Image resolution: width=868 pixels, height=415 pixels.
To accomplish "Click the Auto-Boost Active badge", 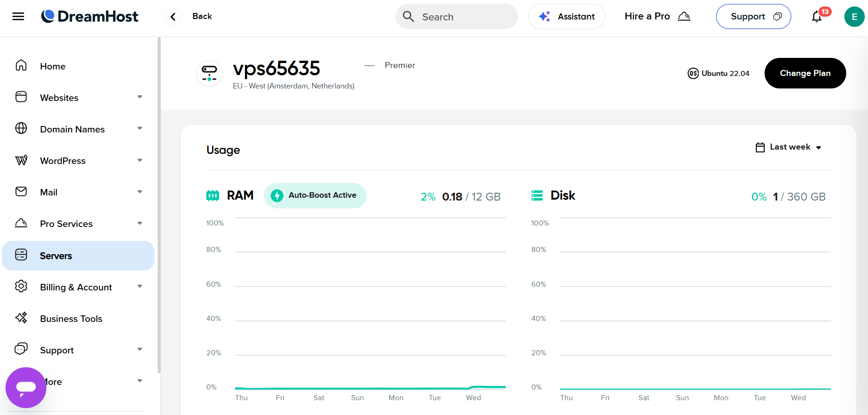I will pyautogui.click(x=315, y=195).
